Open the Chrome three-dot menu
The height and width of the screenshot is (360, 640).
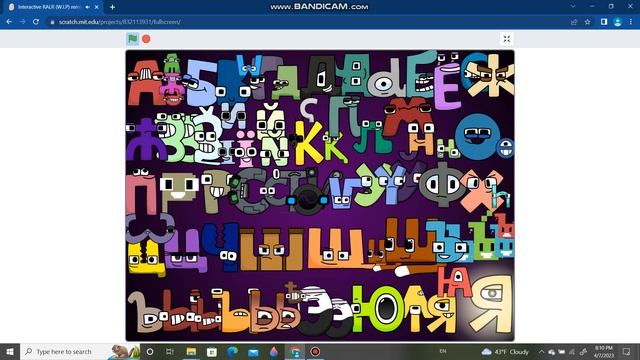tap(631, 22)
